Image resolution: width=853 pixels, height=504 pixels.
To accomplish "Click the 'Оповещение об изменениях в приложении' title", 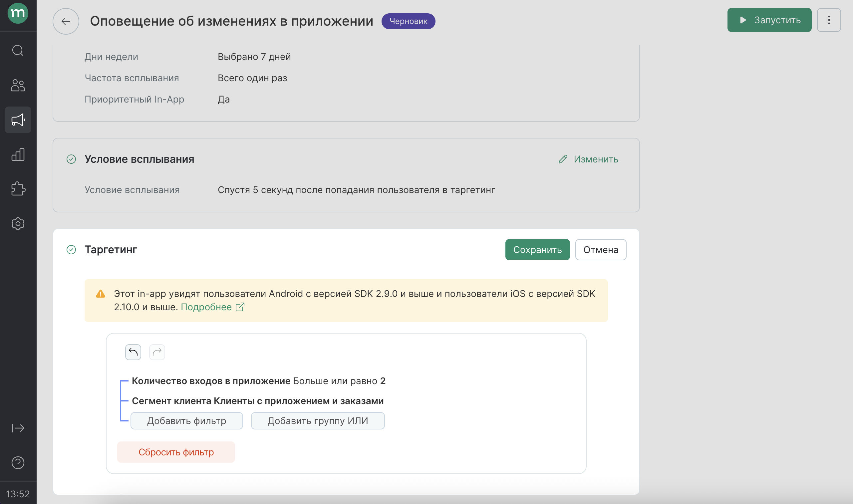I will [232, 21].
